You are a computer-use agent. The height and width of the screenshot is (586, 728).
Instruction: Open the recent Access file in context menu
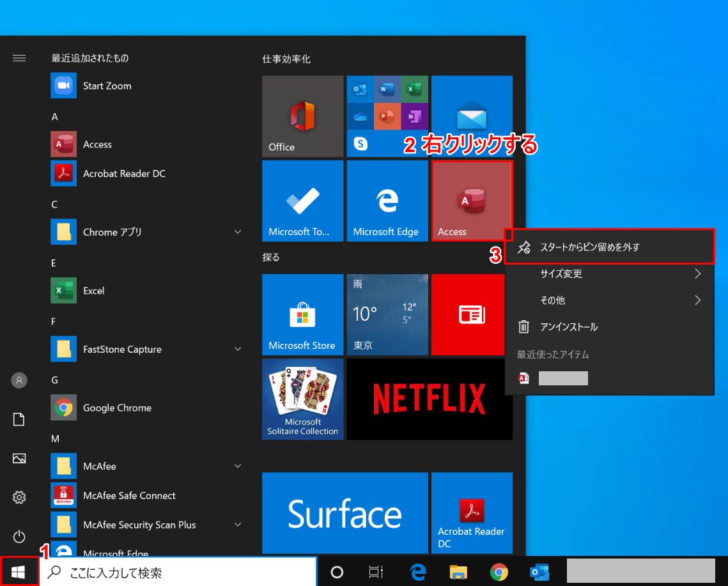click(609, 378)
